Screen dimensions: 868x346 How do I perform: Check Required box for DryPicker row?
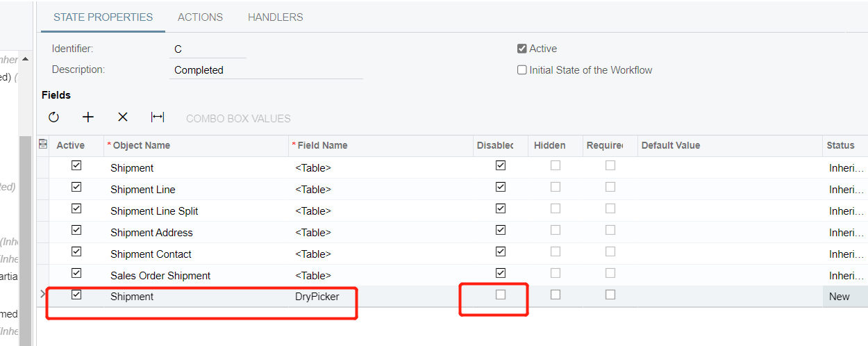[610, 295]
